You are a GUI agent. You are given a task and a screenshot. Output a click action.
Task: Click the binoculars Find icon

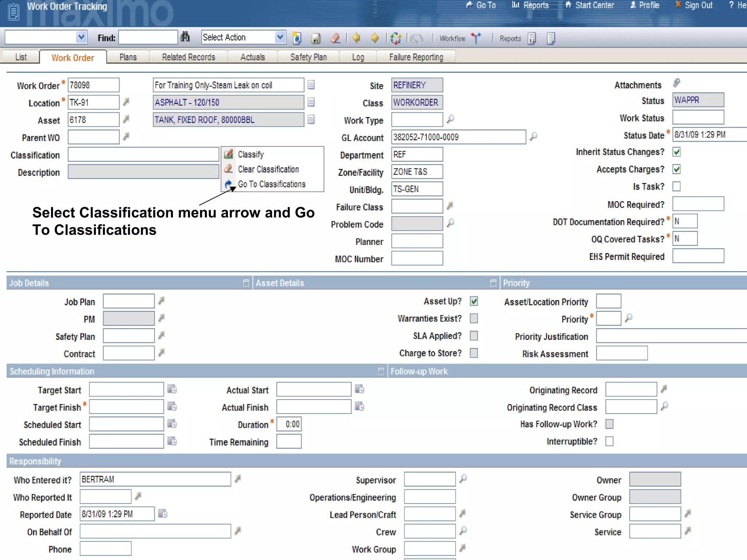pos(185,37)
